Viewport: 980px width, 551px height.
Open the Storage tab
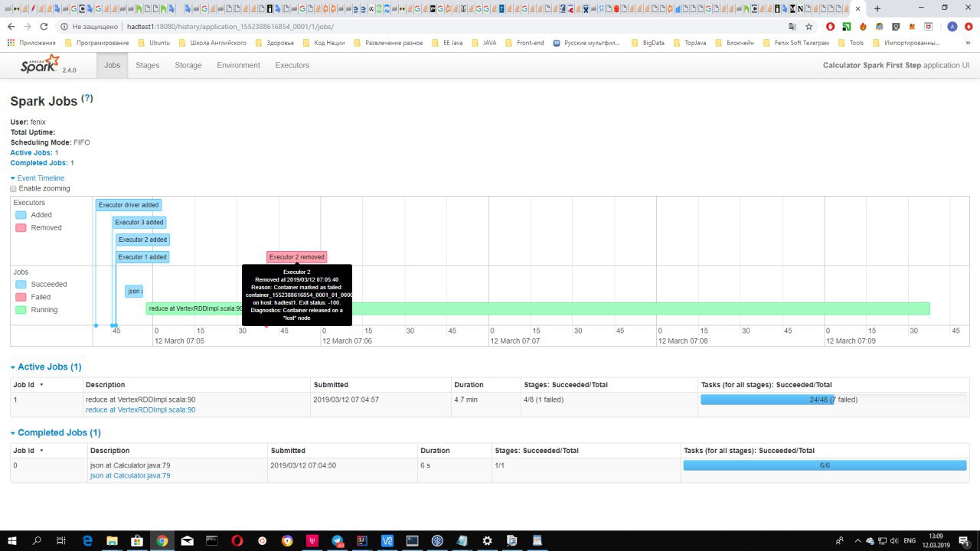(x=188, y=65)
